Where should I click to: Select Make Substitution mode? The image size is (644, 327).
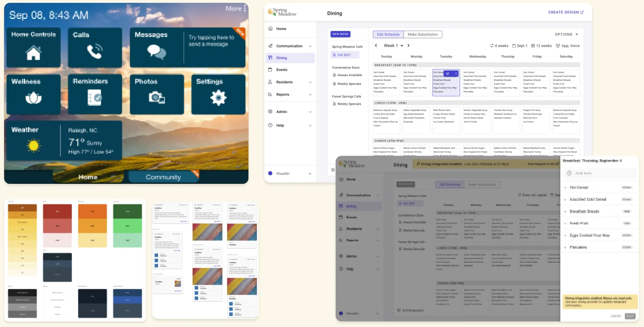click(x=423, y=35)
